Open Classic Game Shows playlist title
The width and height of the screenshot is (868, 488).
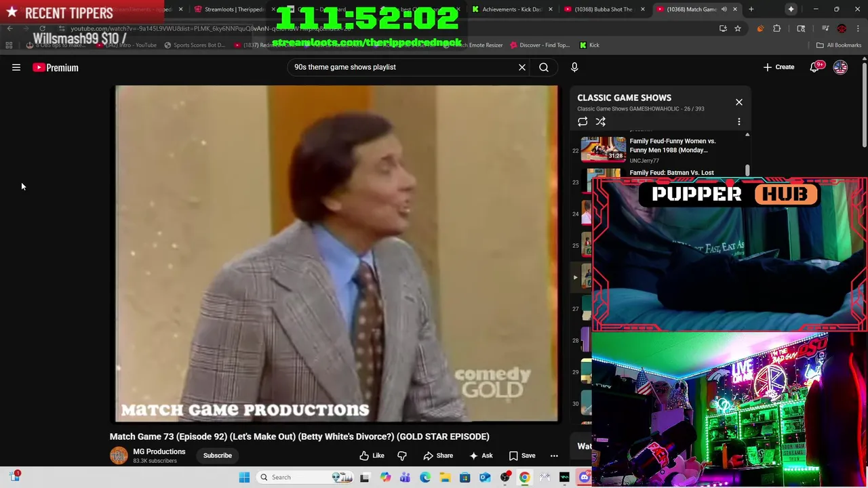624,98
